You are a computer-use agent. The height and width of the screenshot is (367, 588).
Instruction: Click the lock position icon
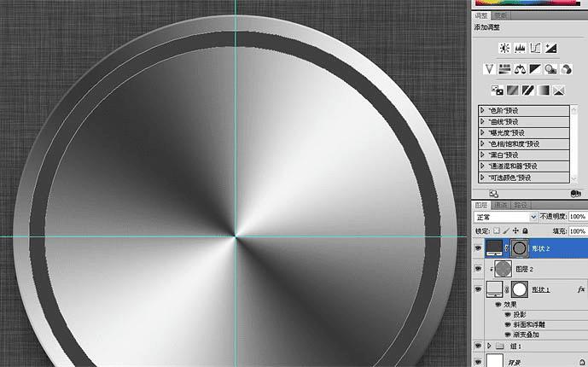pyautogui.click(x=515, y=231)
